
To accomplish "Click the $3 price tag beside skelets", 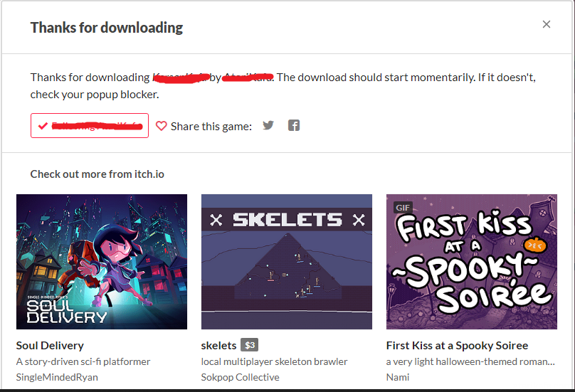I will [250, 345].
